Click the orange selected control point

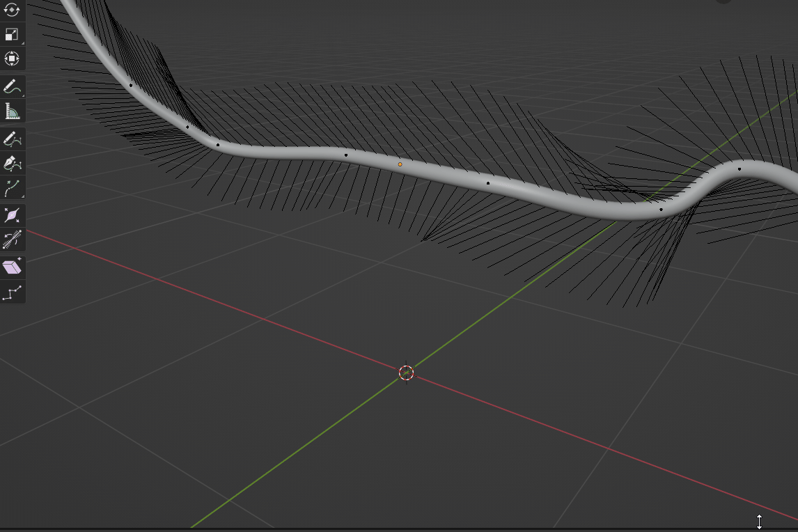(x=400, y=164)
